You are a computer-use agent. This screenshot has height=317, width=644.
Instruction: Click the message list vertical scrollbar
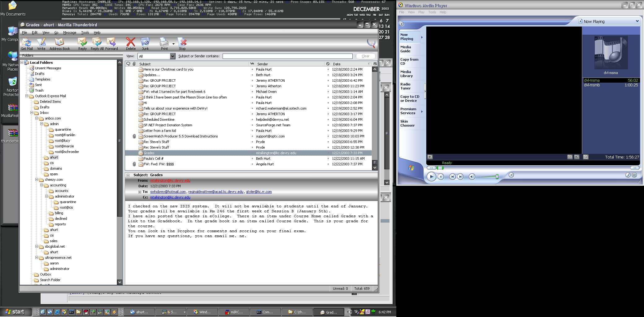click(375, 119)
